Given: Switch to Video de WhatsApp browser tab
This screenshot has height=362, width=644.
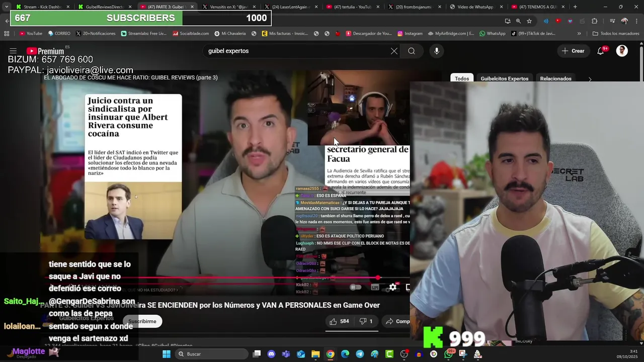Looking at the screenshot, I should 475,7.
